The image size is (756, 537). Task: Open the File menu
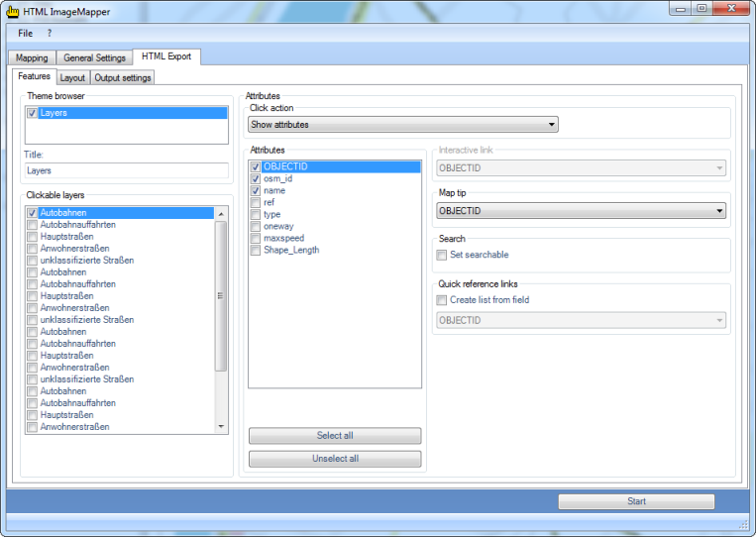point(25,34)
